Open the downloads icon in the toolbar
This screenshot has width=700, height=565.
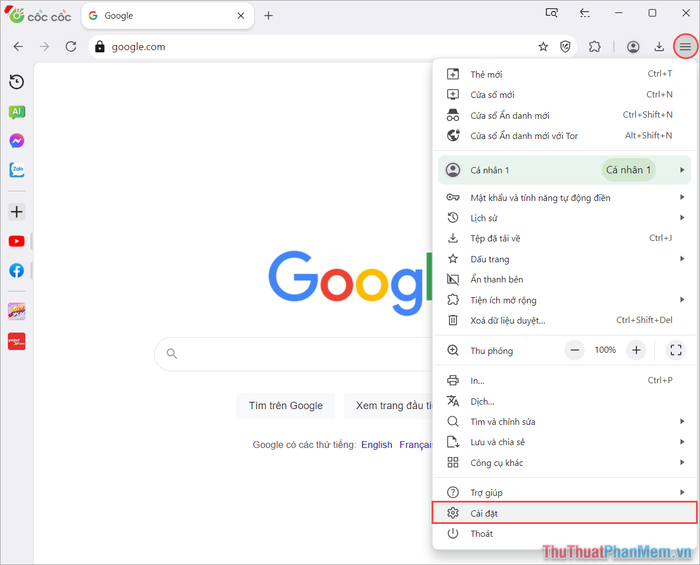click(659, 46)
